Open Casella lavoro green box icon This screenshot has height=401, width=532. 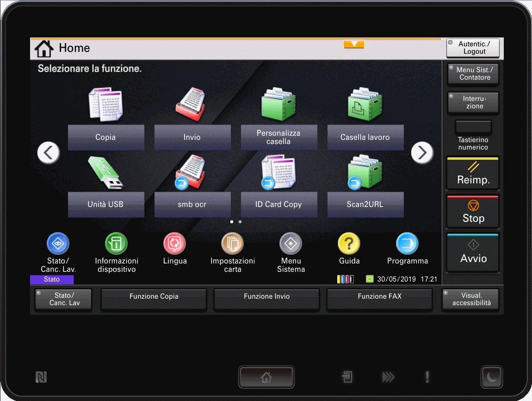point(365,105)
